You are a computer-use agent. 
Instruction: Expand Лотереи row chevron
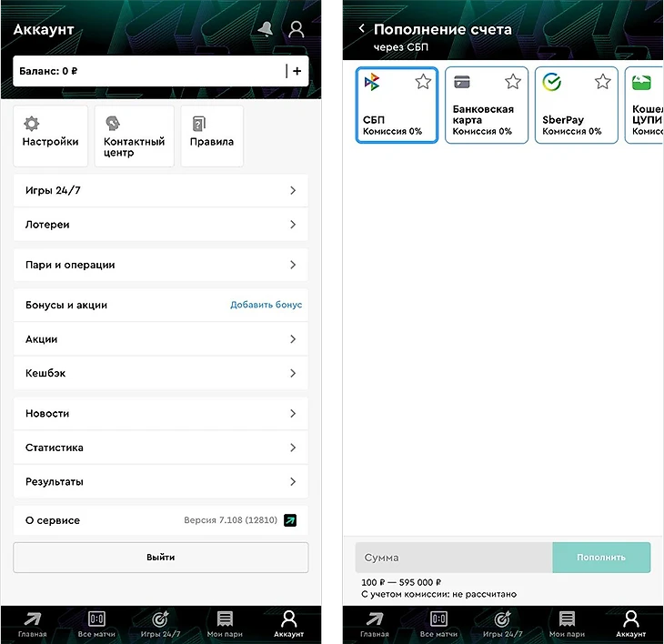293,225
